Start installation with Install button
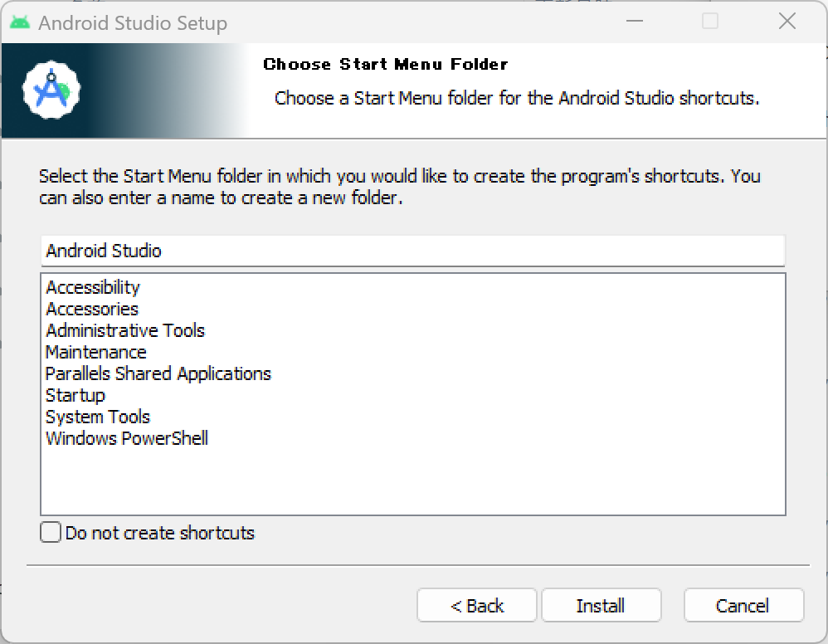Viewport: 828px width, 644px height. click(x=601, y=606)
